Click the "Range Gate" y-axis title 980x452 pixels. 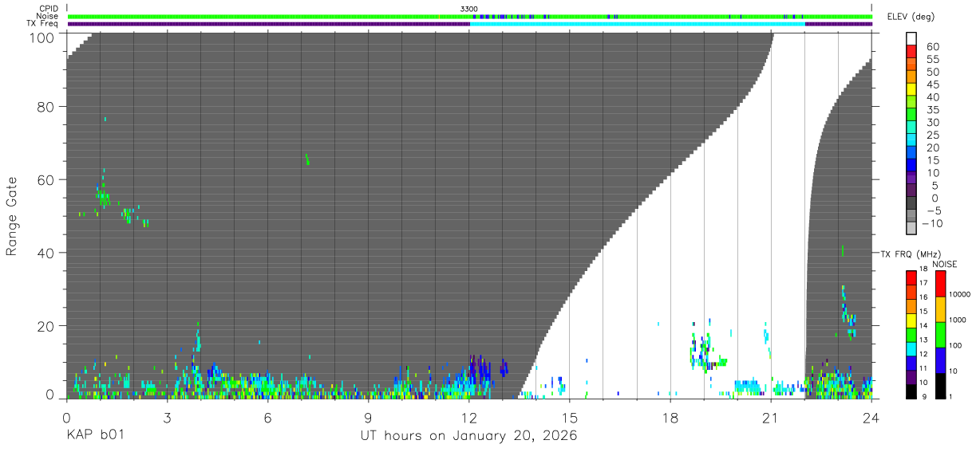12,217
